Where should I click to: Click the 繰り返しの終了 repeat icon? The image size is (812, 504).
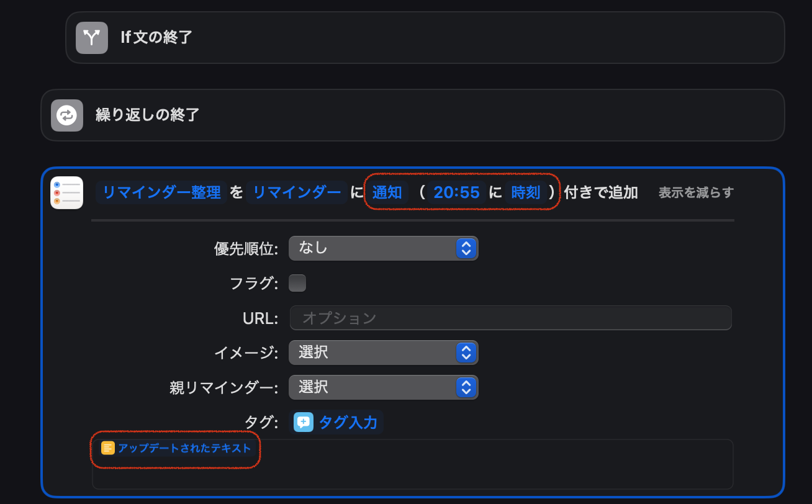(67, 115)
